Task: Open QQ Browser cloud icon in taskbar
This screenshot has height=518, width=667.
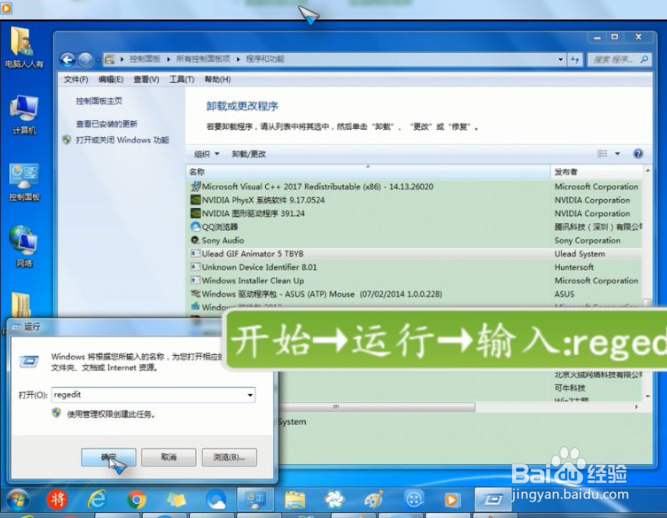Action: click(x=216, y=500)
